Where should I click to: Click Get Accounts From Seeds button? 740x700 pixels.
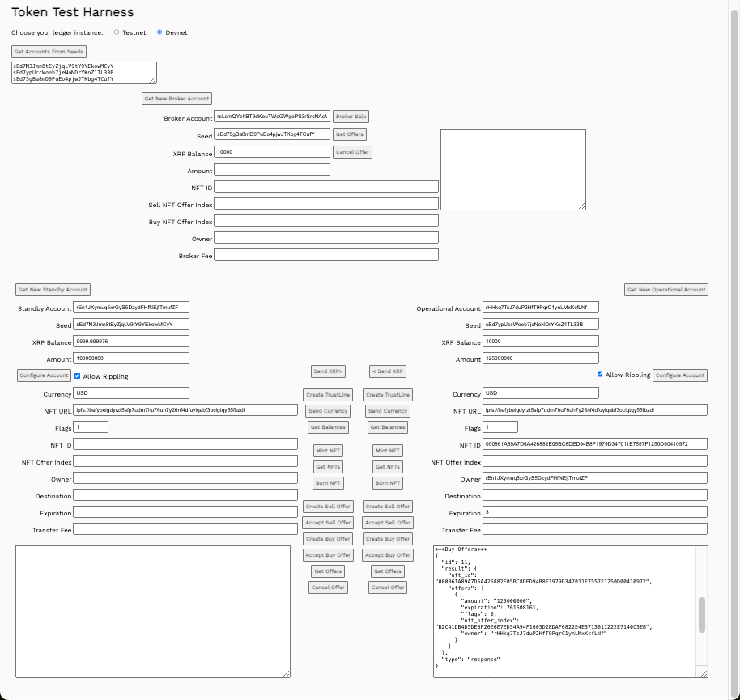point(49,52)
